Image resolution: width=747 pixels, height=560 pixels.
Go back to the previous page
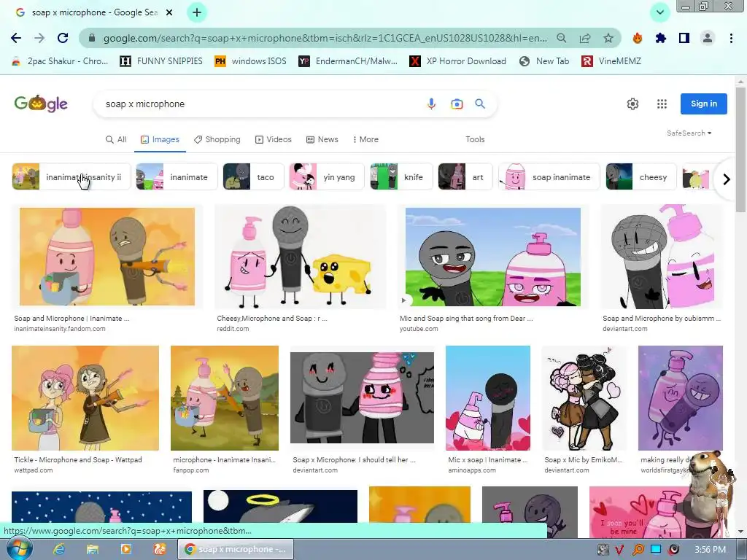(x=16, y=38)
